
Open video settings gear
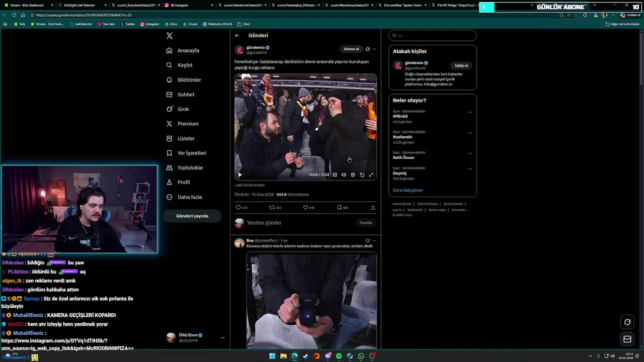(353, 174)
